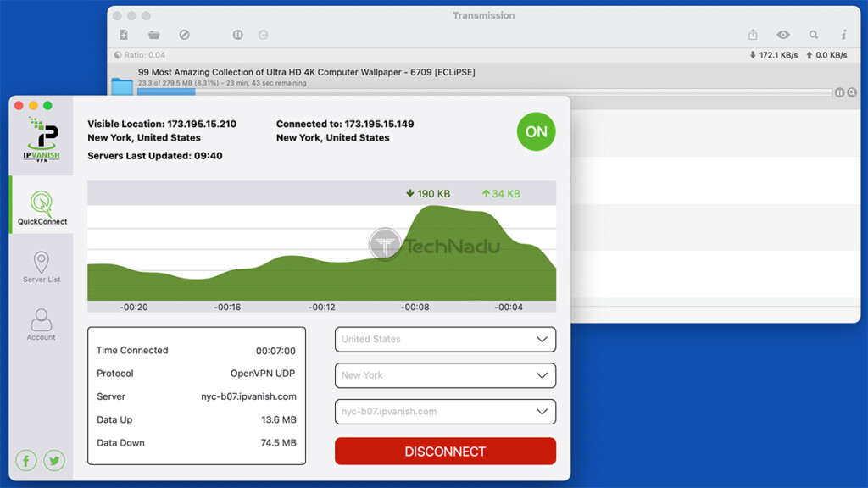Click Ratio 0.04 status in Transmission
The height and width of the screenshot is (488, 868).
(140, 55)
